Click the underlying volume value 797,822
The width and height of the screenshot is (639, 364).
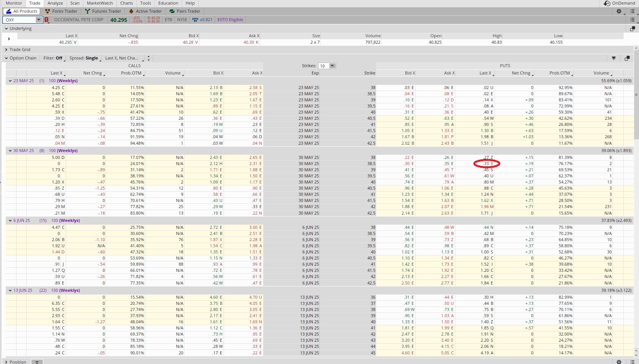[373, 42]
